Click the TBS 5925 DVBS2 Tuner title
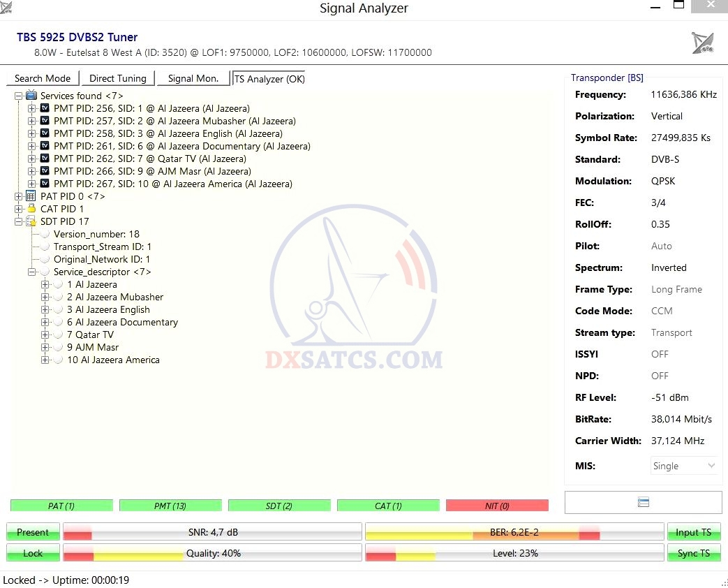Viewport: 728px width, 588px height. pos(77,37)
